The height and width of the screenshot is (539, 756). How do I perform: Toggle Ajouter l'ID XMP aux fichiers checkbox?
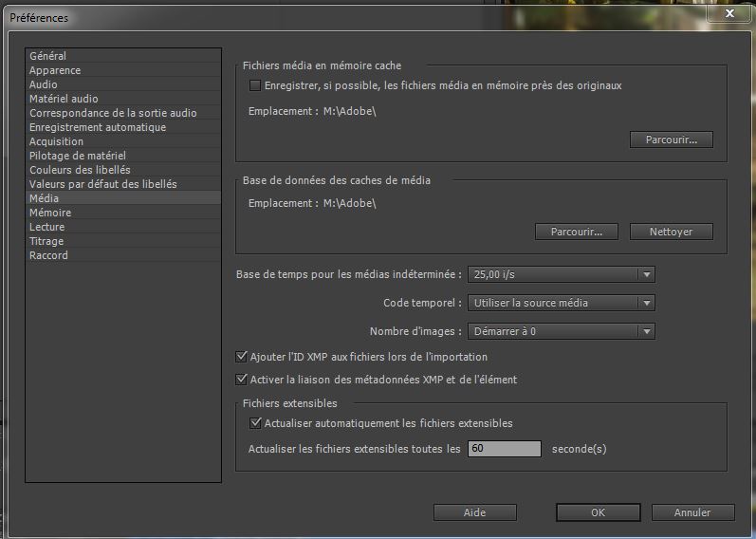coord(241,357)
